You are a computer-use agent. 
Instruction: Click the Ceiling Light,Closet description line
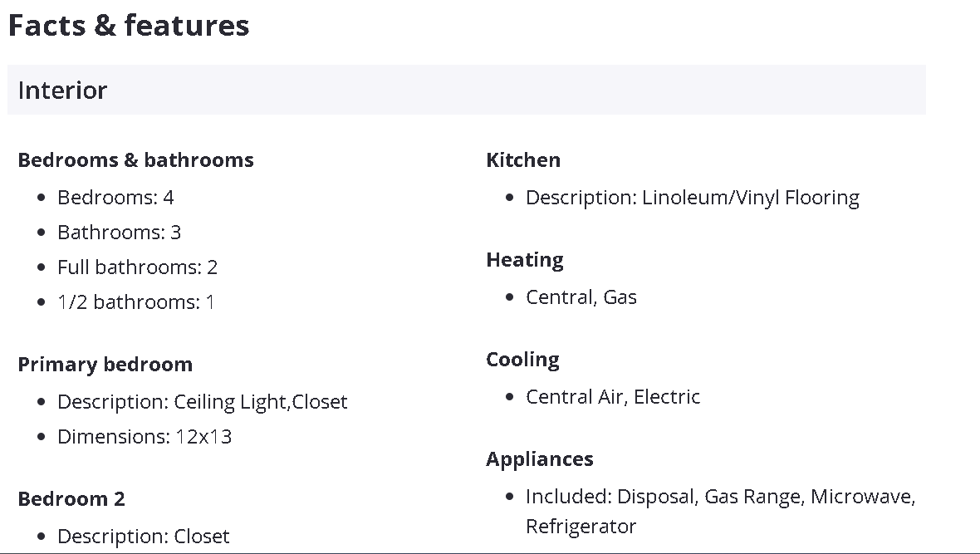[x=202, y=402]
